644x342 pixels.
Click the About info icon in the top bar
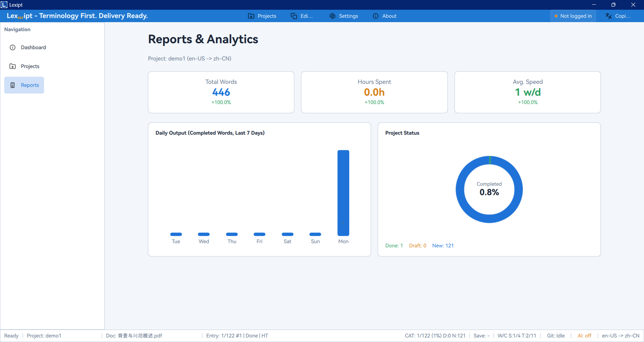(x=376, y=16)
